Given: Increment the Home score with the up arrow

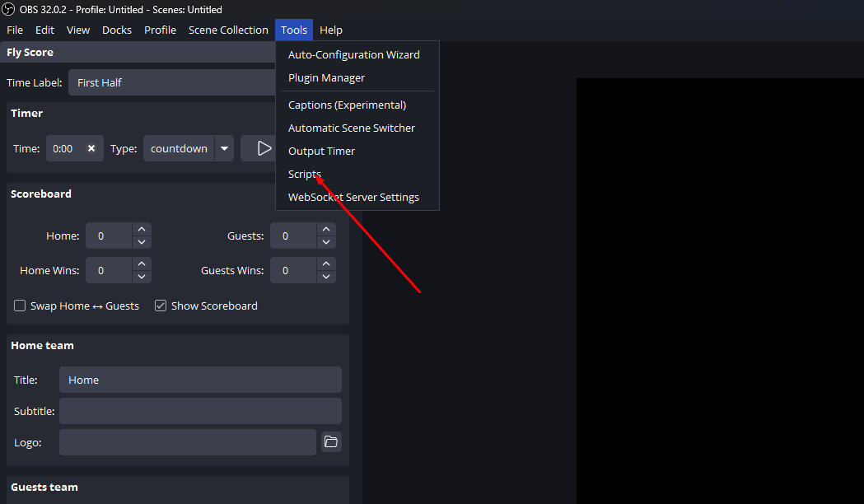Looking at the screenshot, I should 141,230.
